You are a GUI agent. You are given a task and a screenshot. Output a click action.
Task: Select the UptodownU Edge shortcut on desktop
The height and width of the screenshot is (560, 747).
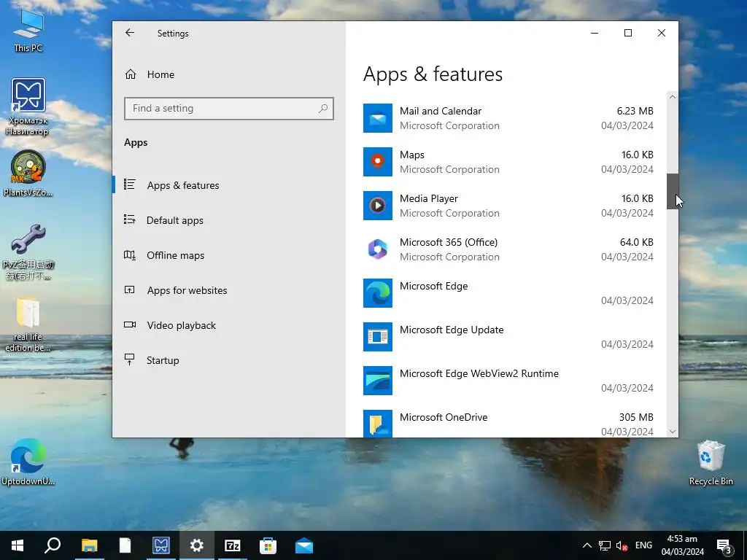(x=28, y=462)
